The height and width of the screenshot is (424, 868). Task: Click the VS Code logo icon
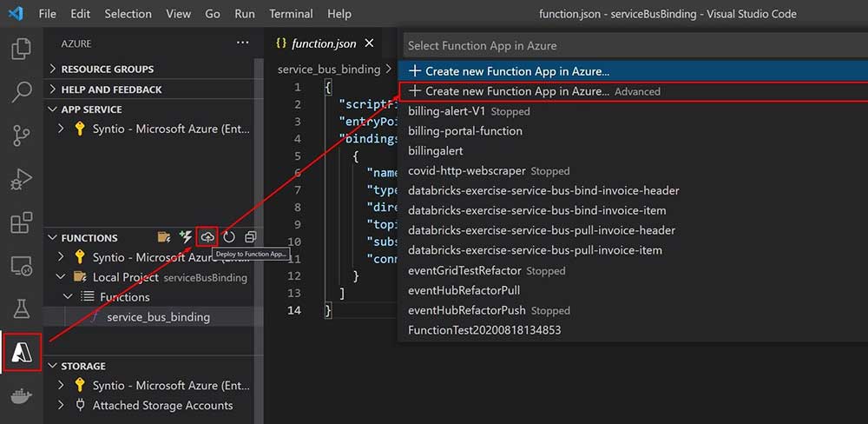click(x=16, y=13)
